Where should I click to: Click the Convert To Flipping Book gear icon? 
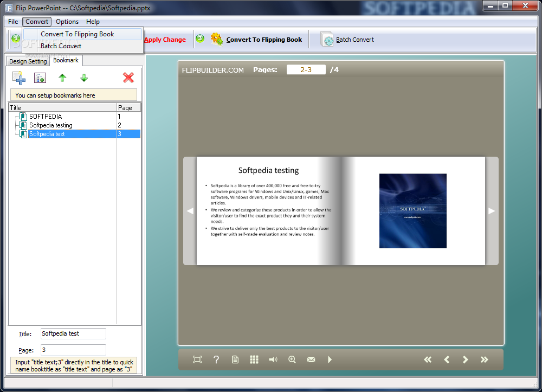217,39
